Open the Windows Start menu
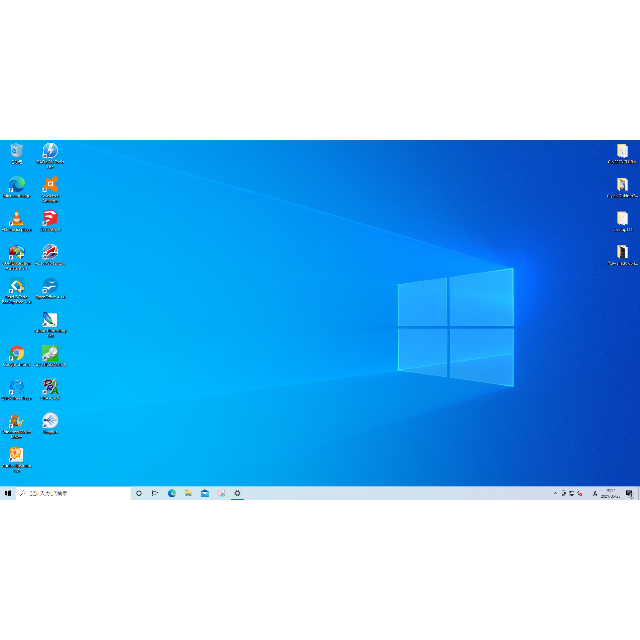This screenshot has width=640, height=640. [8, 493]
